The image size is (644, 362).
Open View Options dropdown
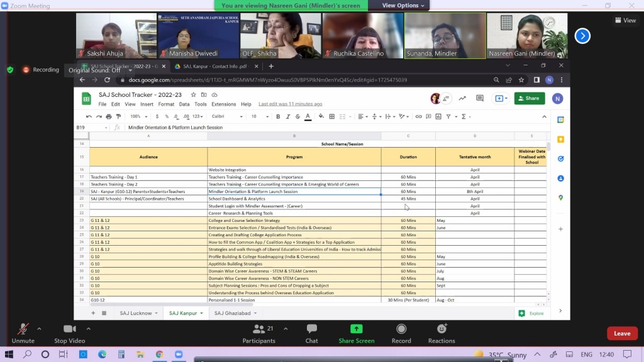pos(404,6)
